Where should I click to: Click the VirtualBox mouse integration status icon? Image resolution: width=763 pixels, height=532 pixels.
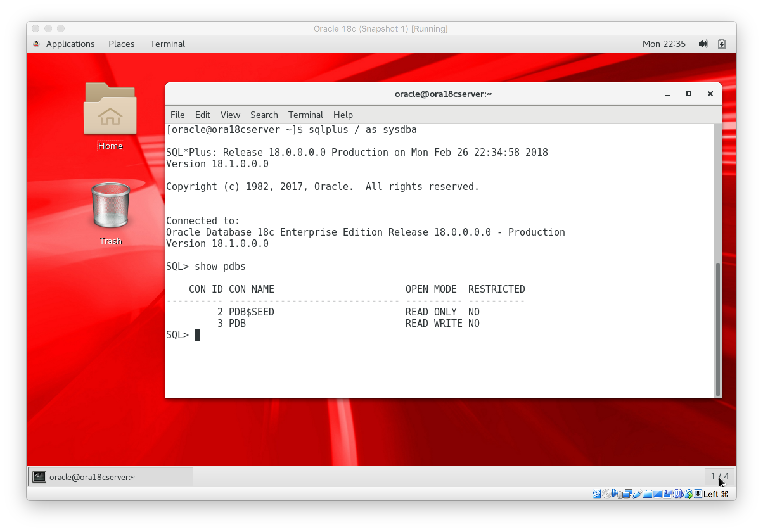(x=688, y=494)
